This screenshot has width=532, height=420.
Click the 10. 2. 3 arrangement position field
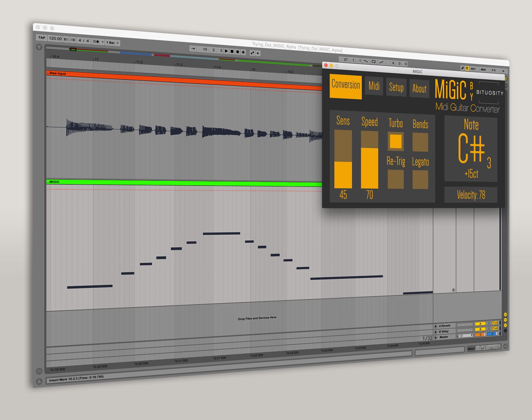pyautogui.click(x=211, y=50)
